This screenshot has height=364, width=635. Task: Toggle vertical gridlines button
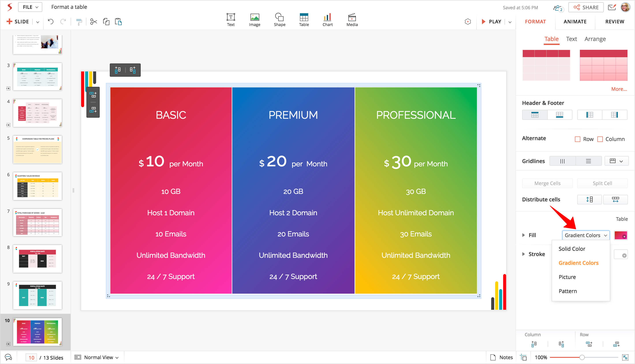tap(562, 161)
